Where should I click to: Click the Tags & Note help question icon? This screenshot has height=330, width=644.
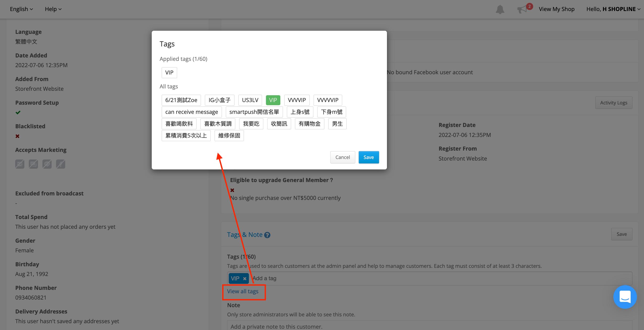tap(267, 235)
